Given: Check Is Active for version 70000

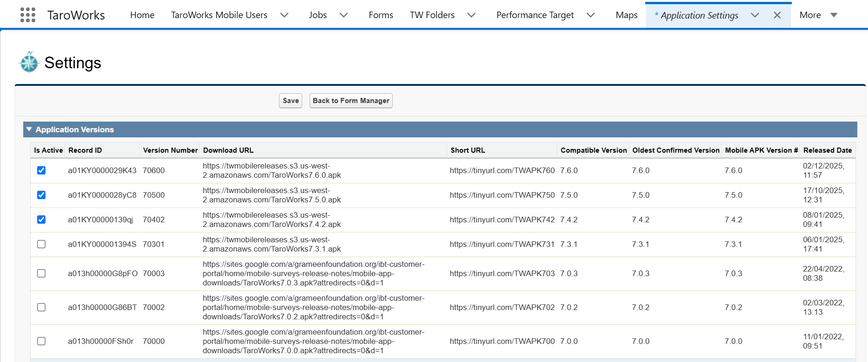Looking at the screenshot, I should (x=41, y=341).
